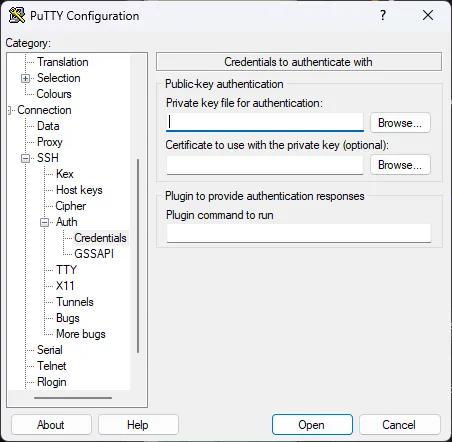Click the 'Credentials to authenticate with' header

tap(299, 62)
